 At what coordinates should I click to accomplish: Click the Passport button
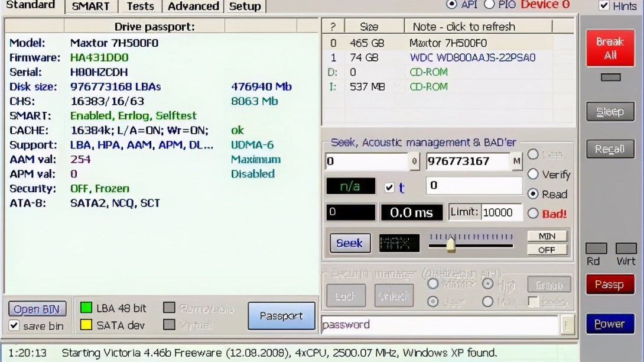(281, 316)
